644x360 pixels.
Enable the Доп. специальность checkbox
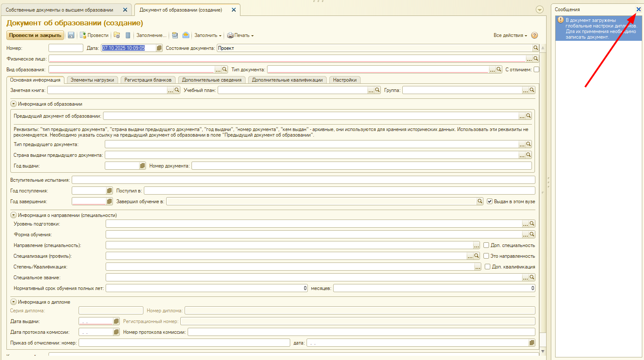(x=486, y=245)
